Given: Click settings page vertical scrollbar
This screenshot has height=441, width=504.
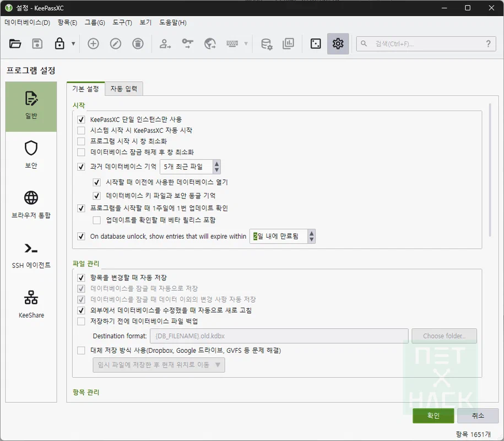Looking at the screenshot, I should pyautogui.click(x=490, y=170).
